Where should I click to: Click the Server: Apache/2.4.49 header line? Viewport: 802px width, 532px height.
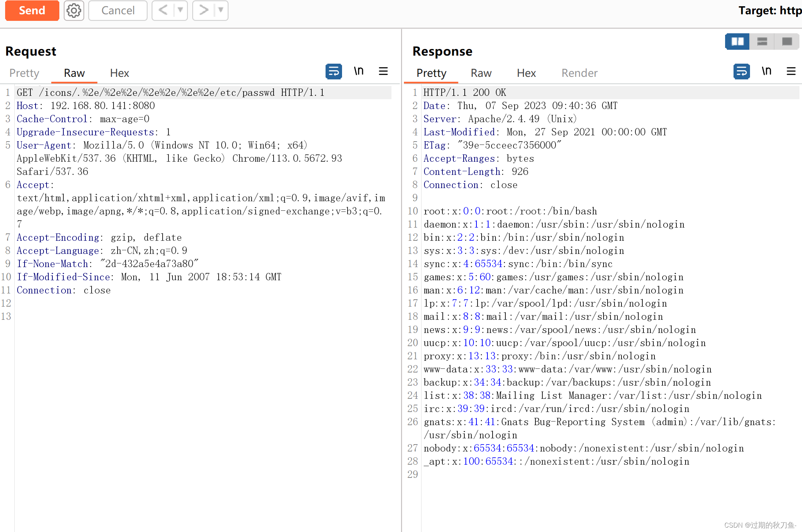coord(500,119)
